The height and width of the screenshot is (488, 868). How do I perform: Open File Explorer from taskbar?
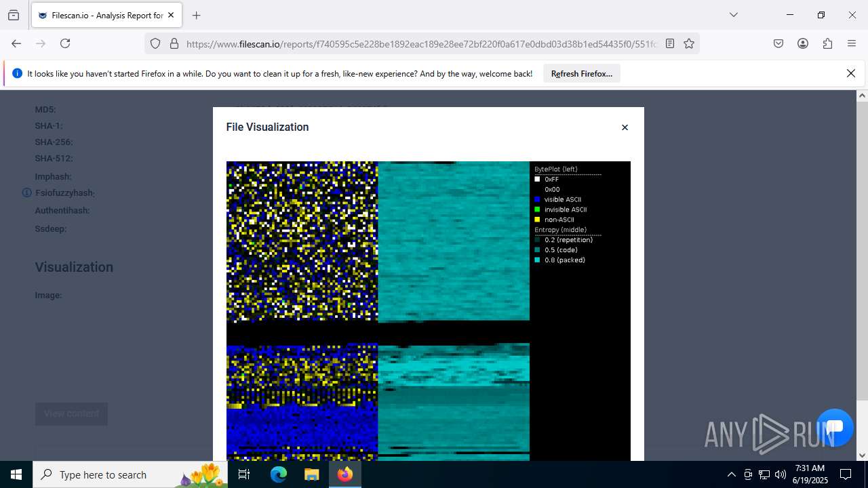pos(311,474)
